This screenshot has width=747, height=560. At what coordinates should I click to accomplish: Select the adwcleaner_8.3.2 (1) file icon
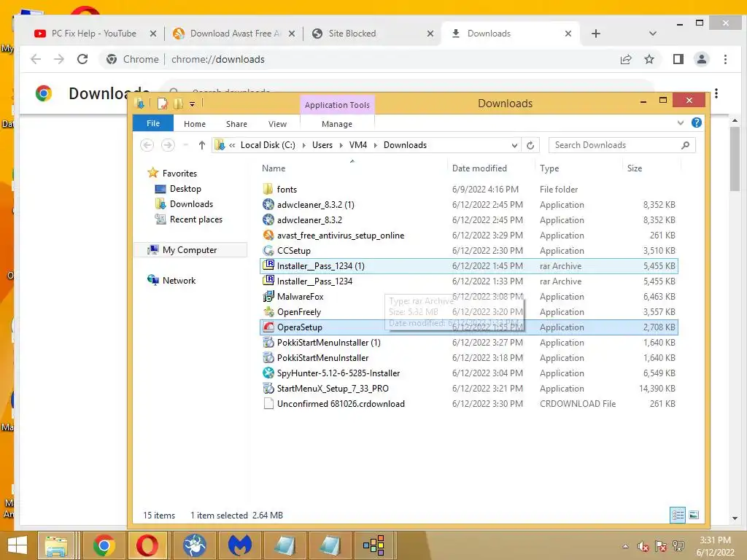(x=268, y=205)
